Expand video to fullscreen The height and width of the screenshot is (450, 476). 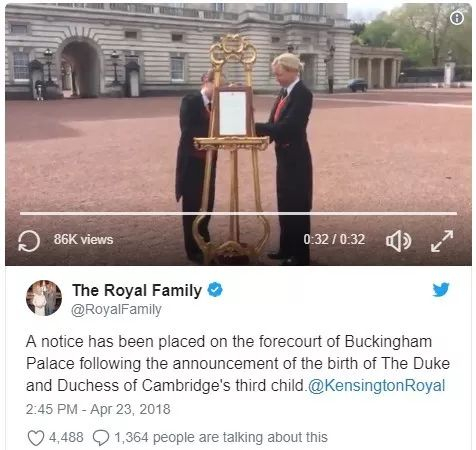click(442, 241)
